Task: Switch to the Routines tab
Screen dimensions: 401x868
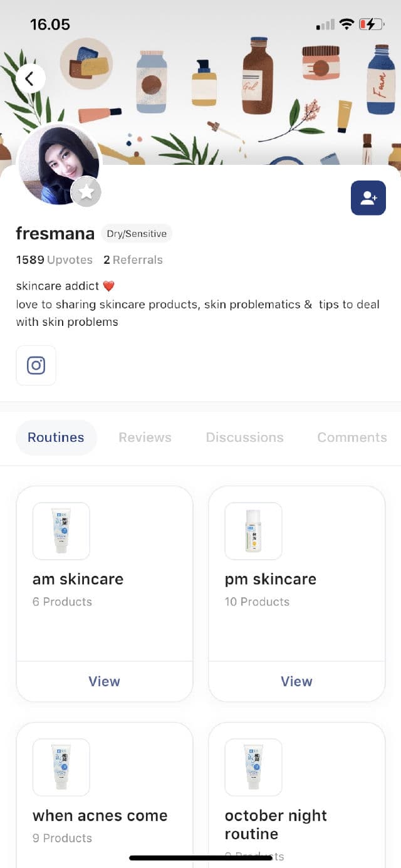Action: 56,437
